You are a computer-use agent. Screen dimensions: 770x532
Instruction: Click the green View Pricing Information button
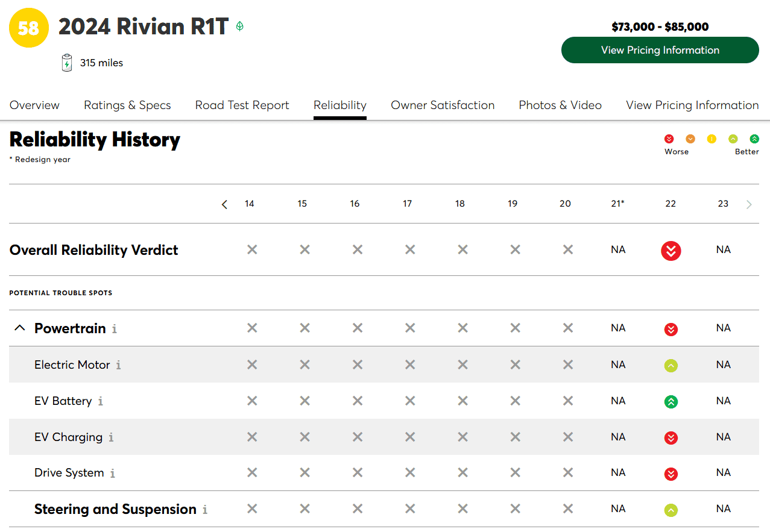[660, 50]
